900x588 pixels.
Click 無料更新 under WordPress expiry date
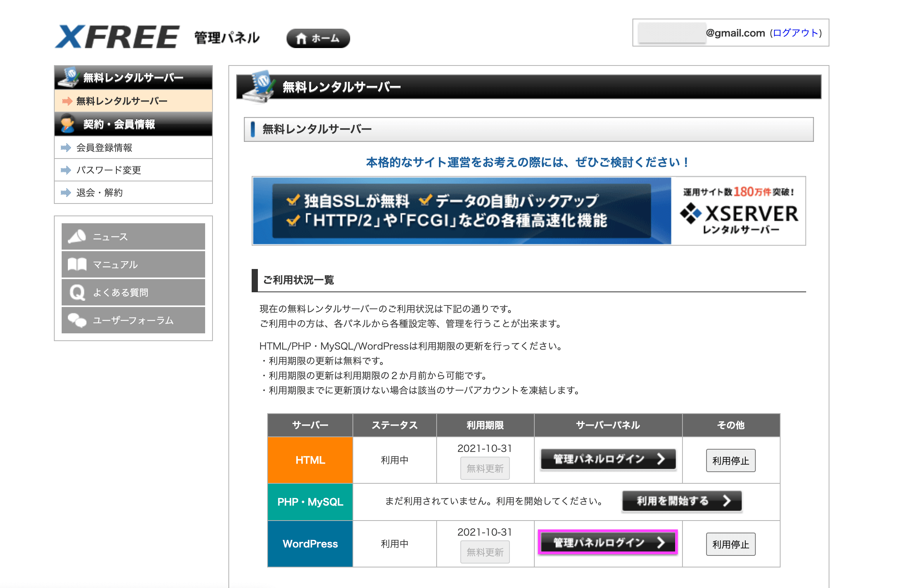(x=485, y=552)
